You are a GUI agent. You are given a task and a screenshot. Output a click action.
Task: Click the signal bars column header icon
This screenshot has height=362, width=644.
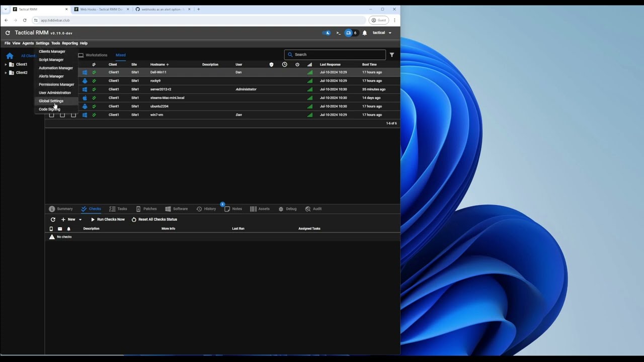309,64
